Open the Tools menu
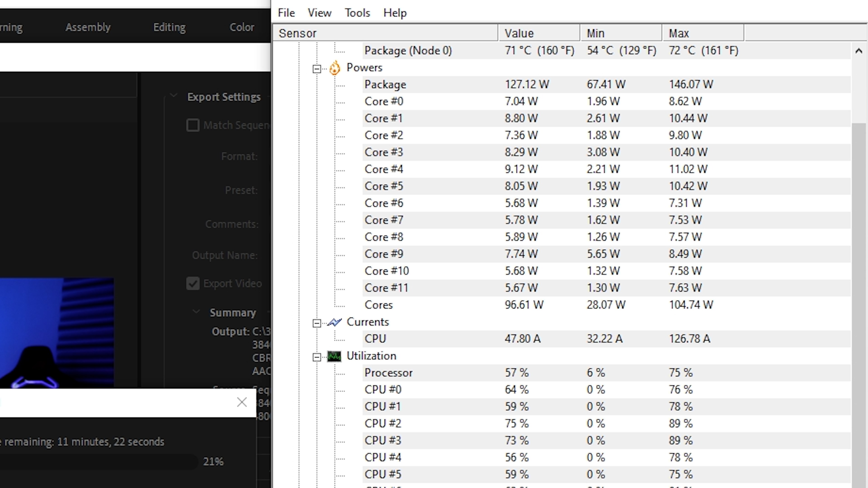The width and height of the screenshot is (868, 488). coord(357,13)
